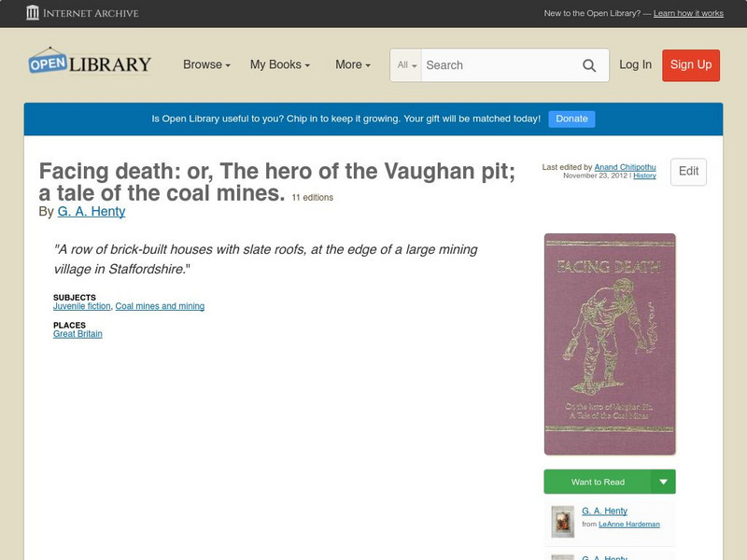Viewport: 747px width, 560px height.
Task: Open the My Books menu
Action: 280,64
